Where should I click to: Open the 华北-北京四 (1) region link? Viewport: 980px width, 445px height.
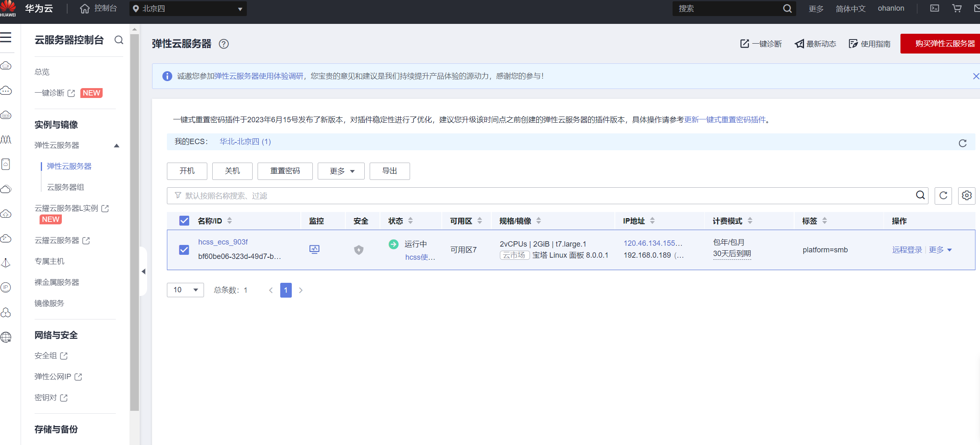(x=245, y=142)
